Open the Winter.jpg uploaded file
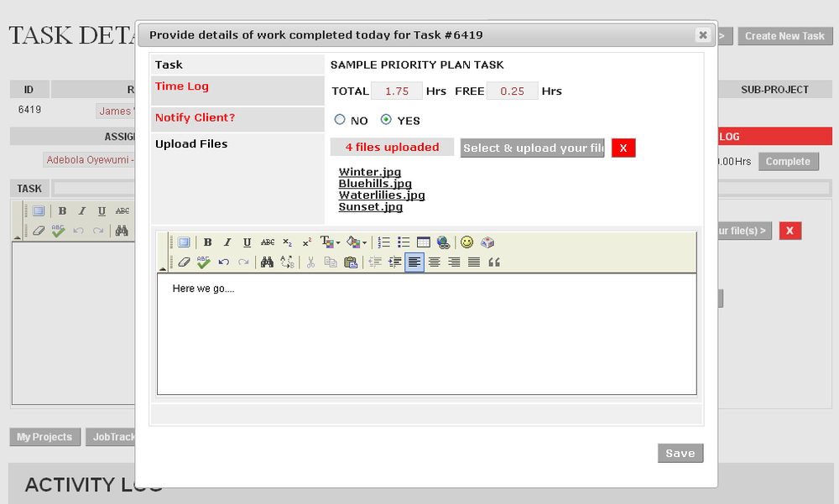 click(369, 172)
